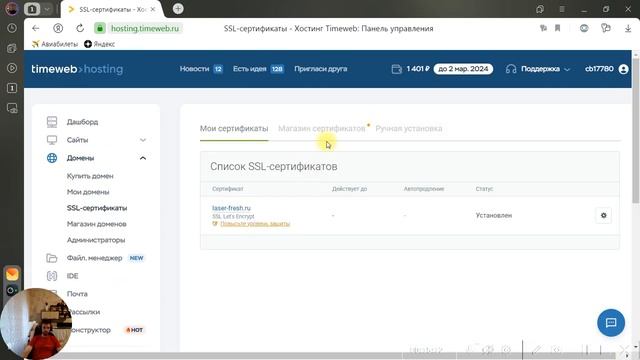Click the Действует до column header

pos(349,189)
